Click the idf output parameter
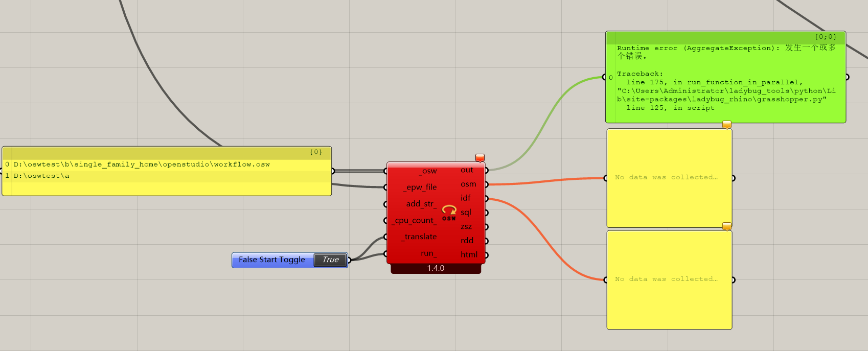This screenshot has height=351, width=868. 466,198
